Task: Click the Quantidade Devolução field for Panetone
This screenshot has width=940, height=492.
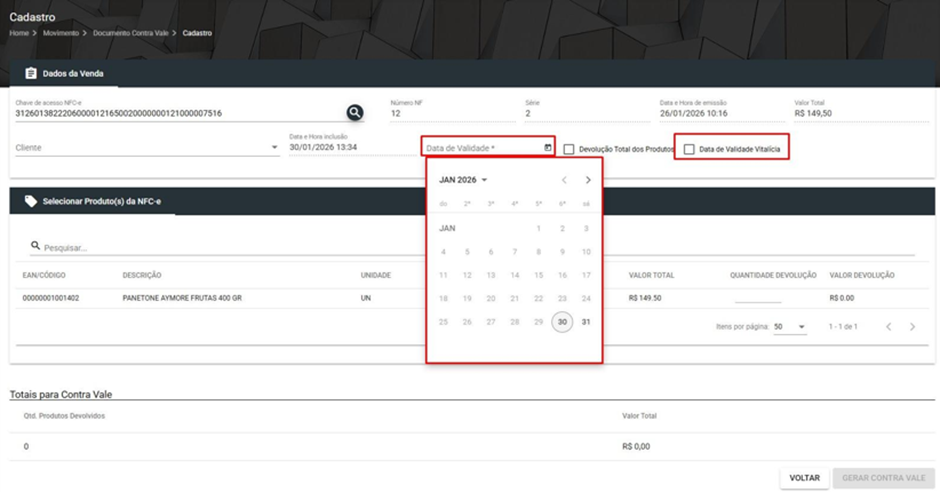Action: pos(758,297)
